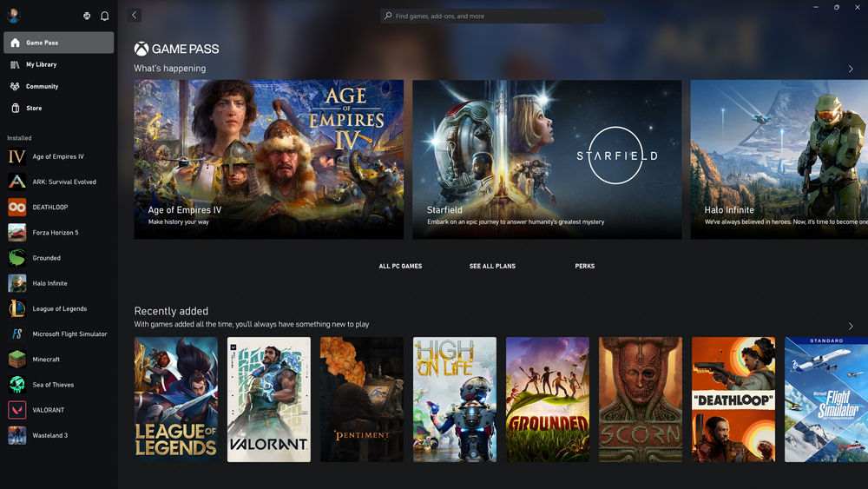This screenshot has width=868, height=489.
Task: Open the user profile avatar
Action: coord(14,16)
